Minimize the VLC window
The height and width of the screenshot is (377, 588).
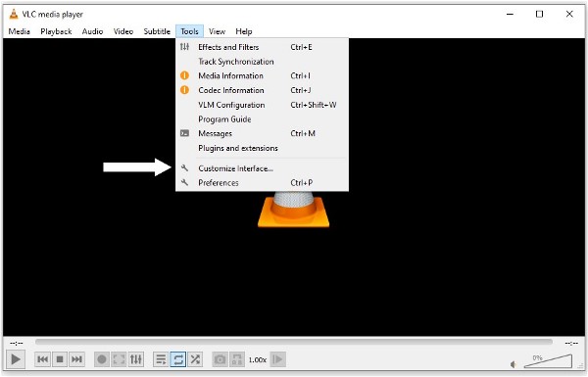pos(510,15)
